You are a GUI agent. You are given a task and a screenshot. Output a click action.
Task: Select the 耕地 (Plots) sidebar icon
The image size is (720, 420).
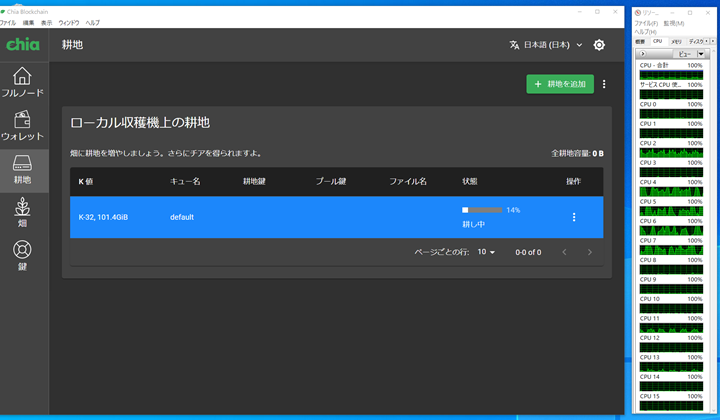tap(22, 169)
